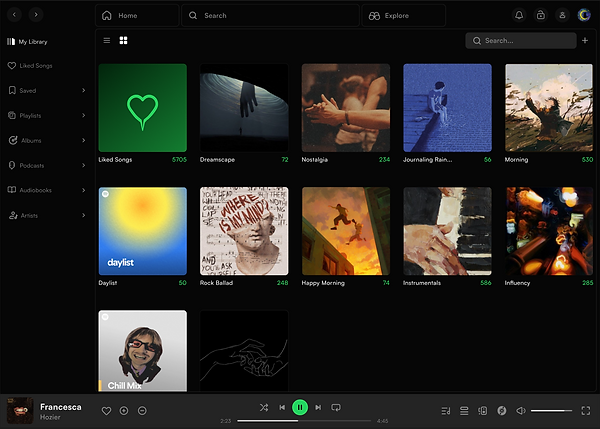Open the Influency playlist cover

coord(549,231)
